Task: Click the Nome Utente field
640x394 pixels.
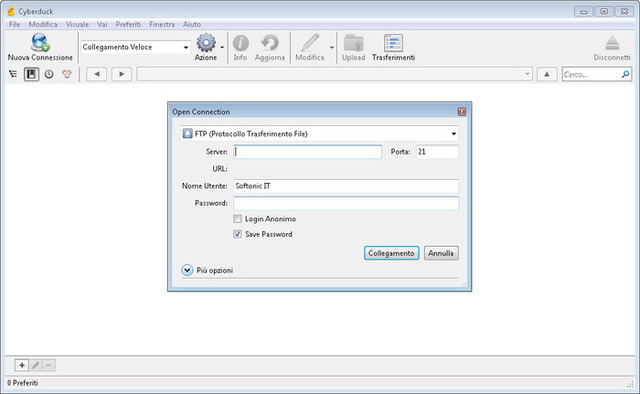Action: pyautogui.click(x=346, y=186)
